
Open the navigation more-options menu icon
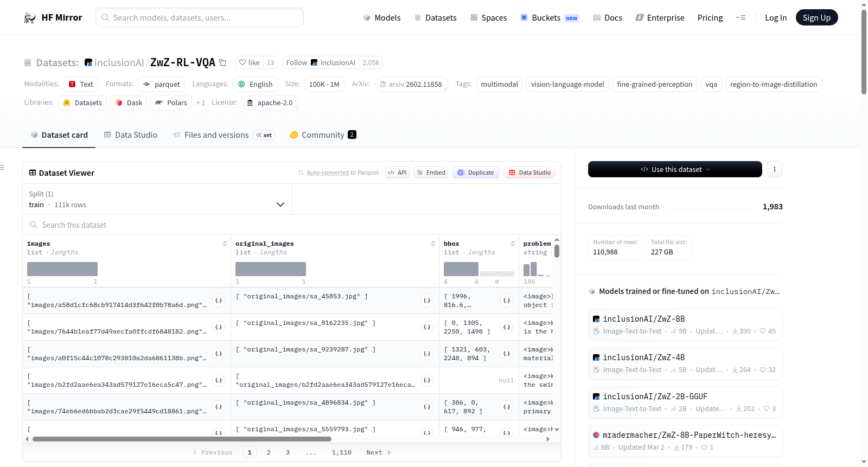click(741, 18)
